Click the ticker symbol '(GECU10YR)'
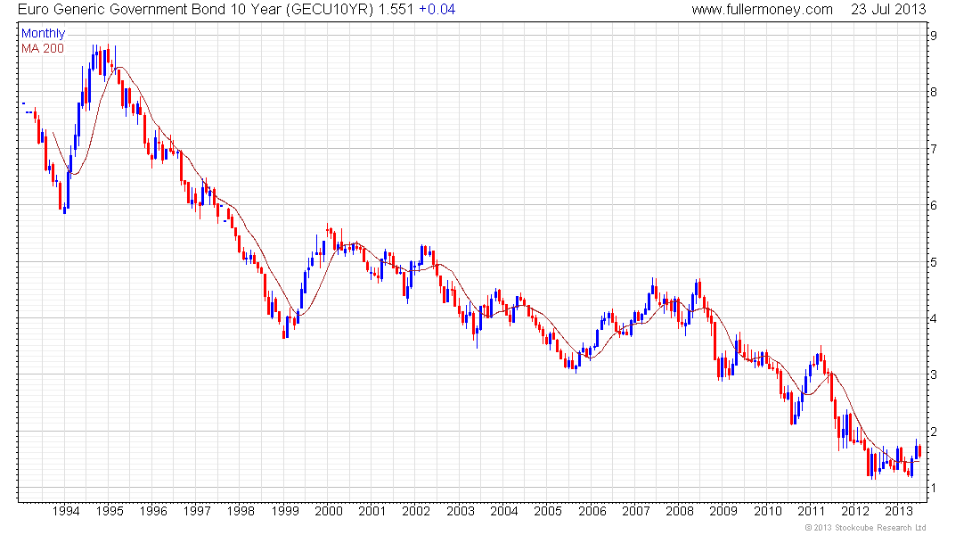Viewport: 980px width, 535px height. point(330,10)
